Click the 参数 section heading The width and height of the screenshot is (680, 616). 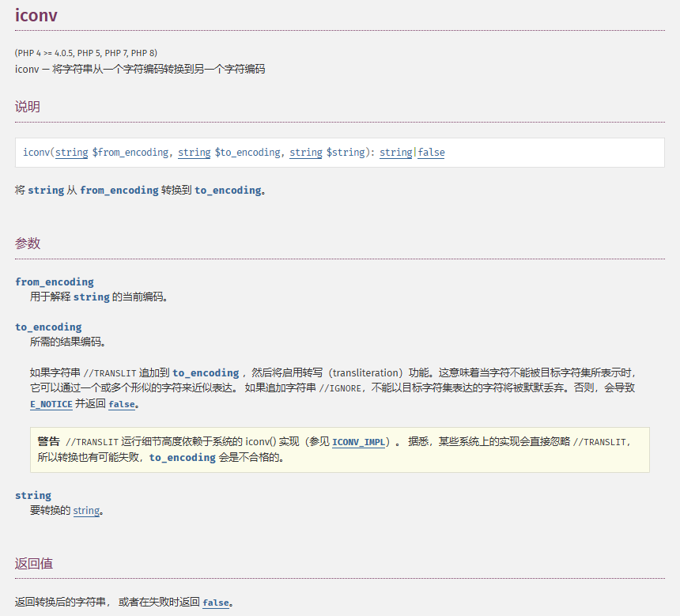pyautogui.click(x=28, y=244)
